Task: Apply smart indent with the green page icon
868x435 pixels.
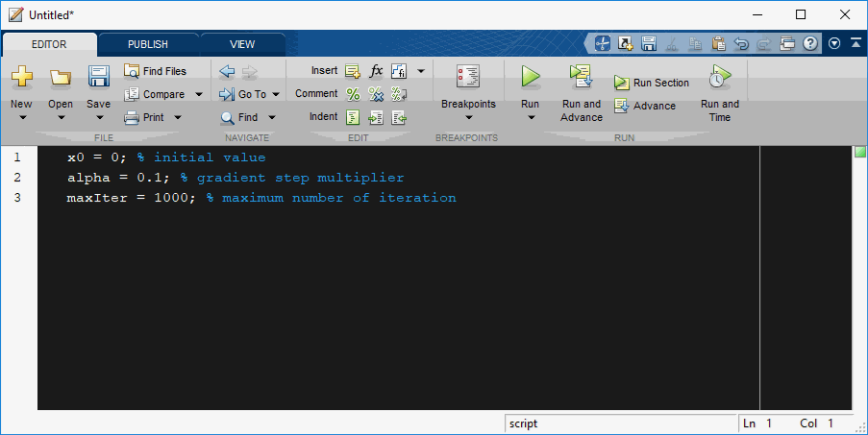Action: click(x=353, y=117)
